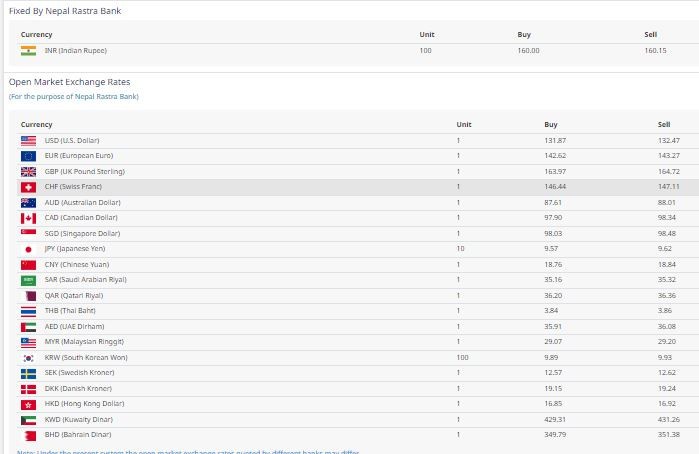Viewport: 699px width, 454px height.
Task: Click the INR unit value 100
Action: click(425, 50)
